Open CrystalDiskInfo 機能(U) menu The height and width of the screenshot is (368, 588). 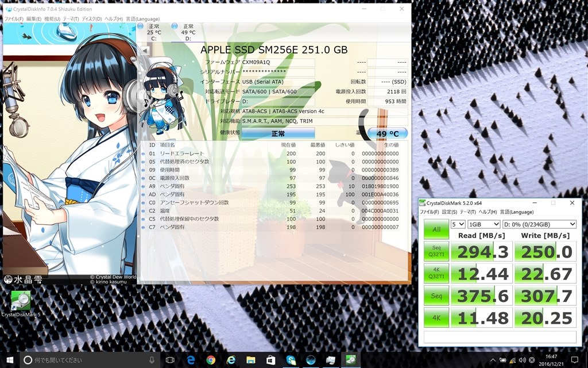click(52, 19)
